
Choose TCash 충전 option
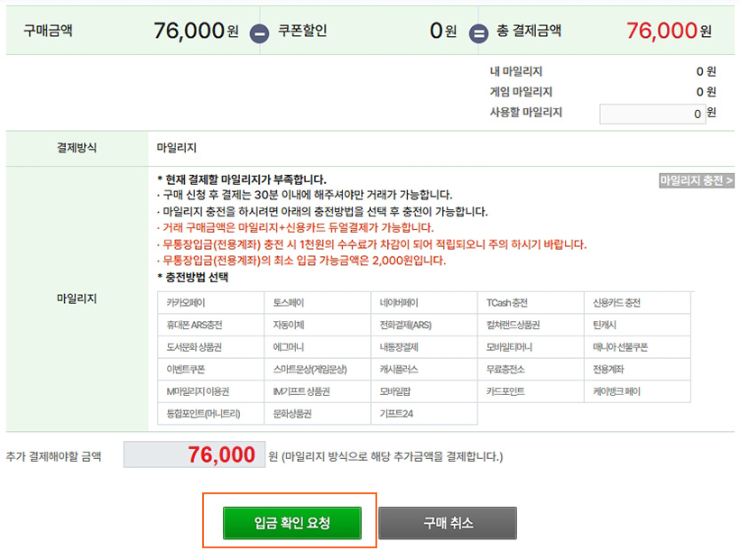pyautogui.click(x=507, y=303)
